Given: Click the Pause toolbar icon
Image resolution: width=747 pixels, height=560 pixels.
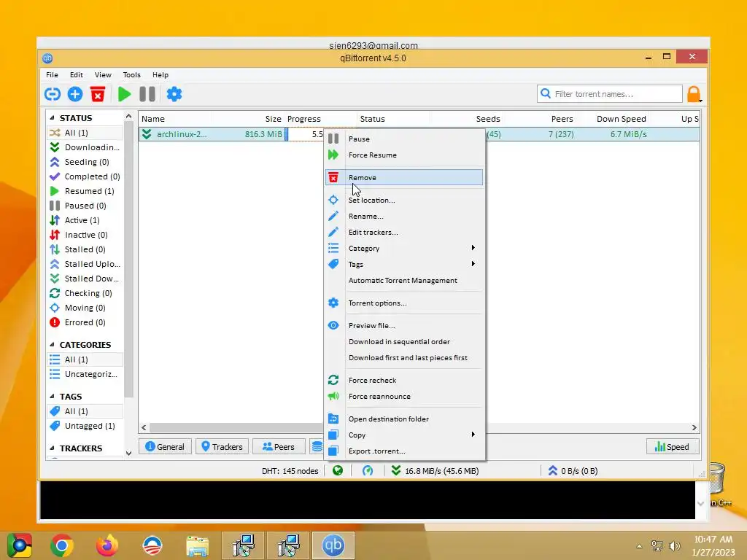Looking at the screenshot, I should click(147, 94).
